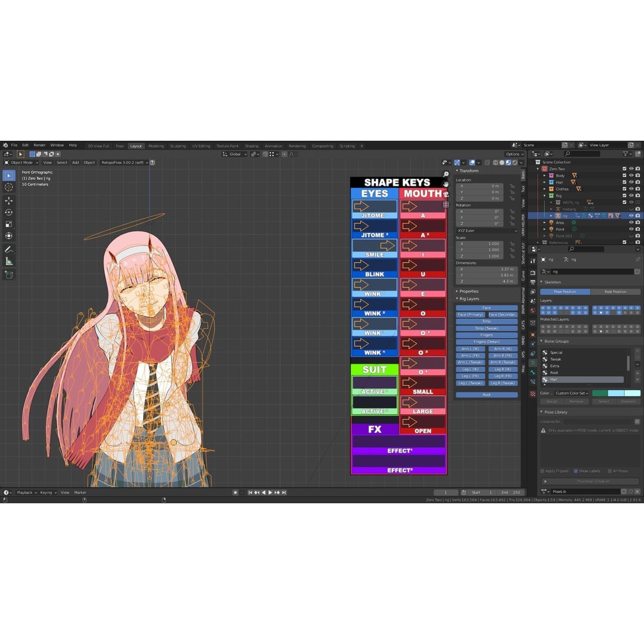Hide Clothes collection in viewport

(x=631, y=189)
